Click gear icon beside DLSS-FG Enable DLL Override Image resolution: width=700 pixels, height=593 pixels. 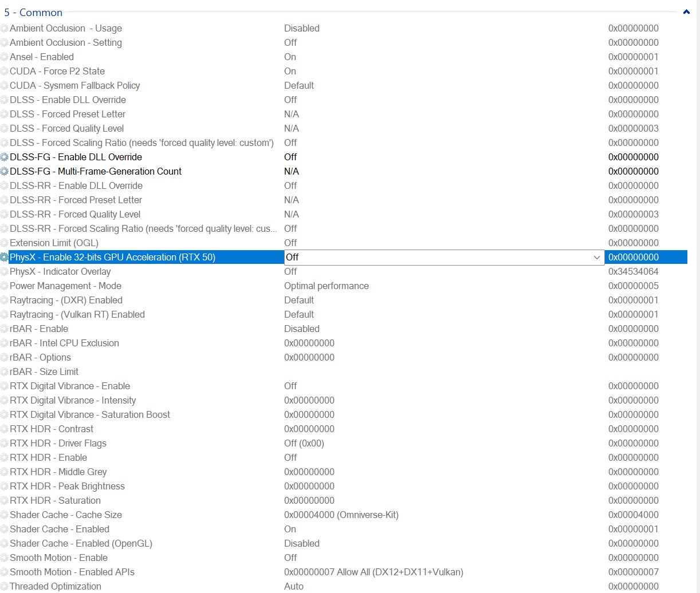click(x=5, y=157)
